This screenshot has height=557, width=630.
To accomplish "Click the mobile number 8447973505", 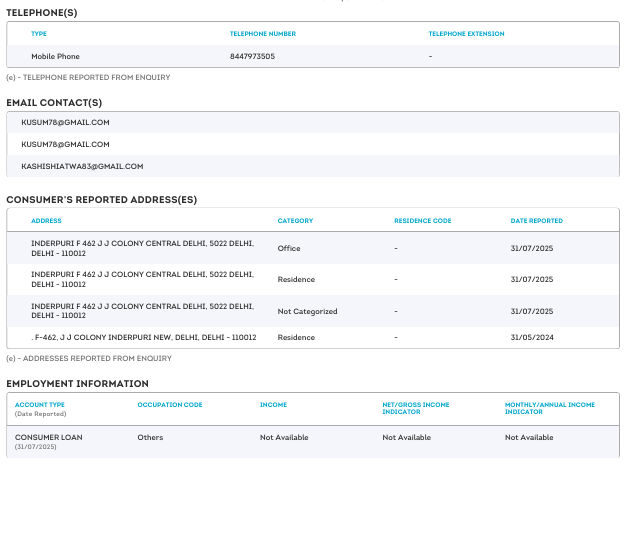I will [252, 57].
